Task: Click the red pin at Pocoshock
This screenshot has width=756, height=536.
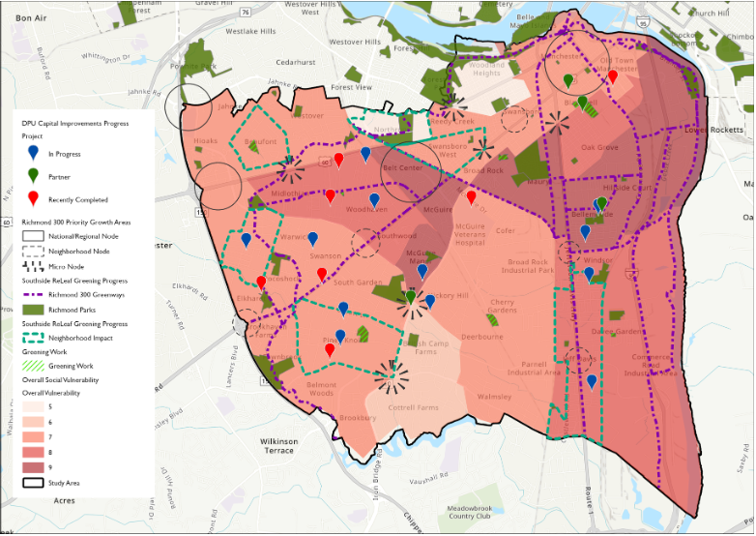Action: (x=261, y=283)
